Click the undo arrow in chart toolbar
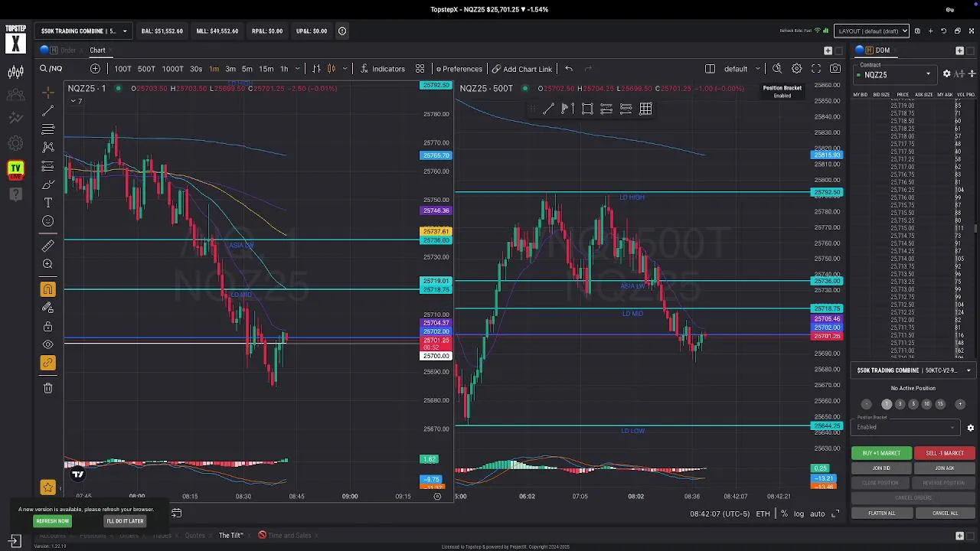The image size is (980, 551). [568, 69]
